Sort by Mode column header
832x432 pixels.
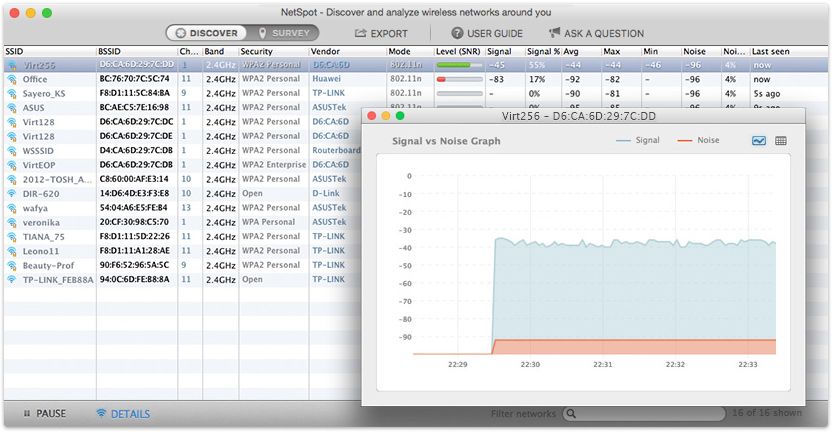coord(399,51)
